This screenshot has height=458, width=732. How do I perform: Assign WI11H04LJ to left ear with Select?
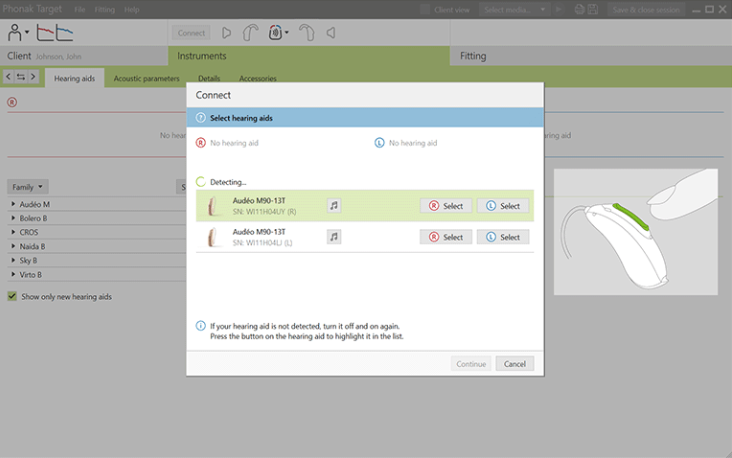[503, 237]
